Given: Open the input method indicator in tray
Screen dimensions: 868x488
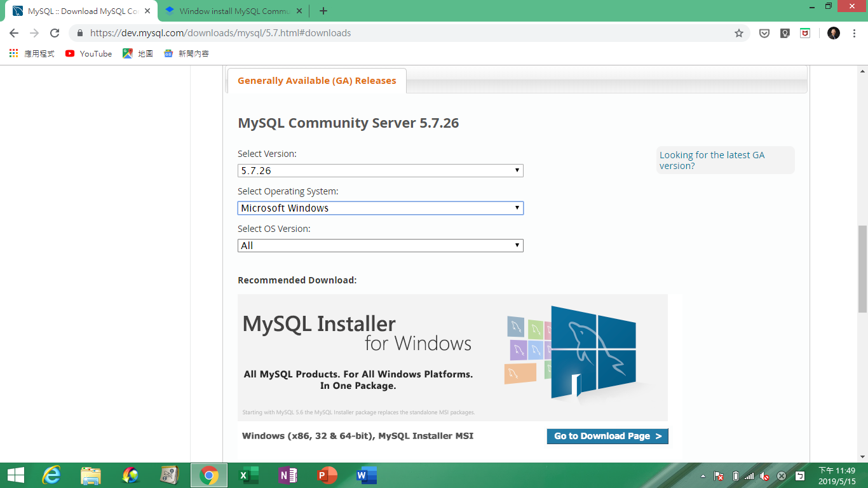Looking at the screenshot, I should (801, 476).
